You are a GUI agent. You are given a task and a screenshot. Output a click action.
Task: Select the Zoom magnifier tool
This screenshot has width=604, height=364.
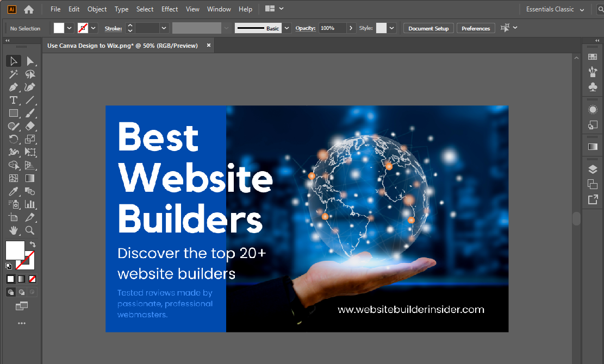click(30, 230)
